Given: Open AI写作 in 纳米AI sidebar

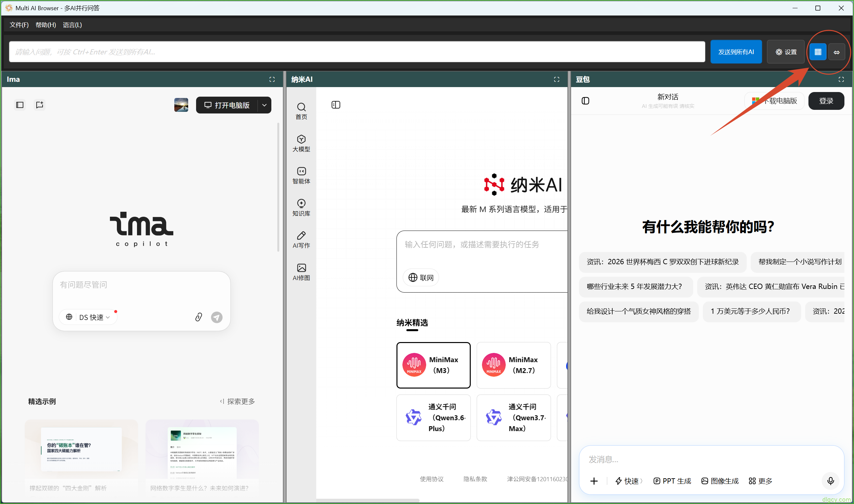Looking at the screenshot, I should coord(301,240).
